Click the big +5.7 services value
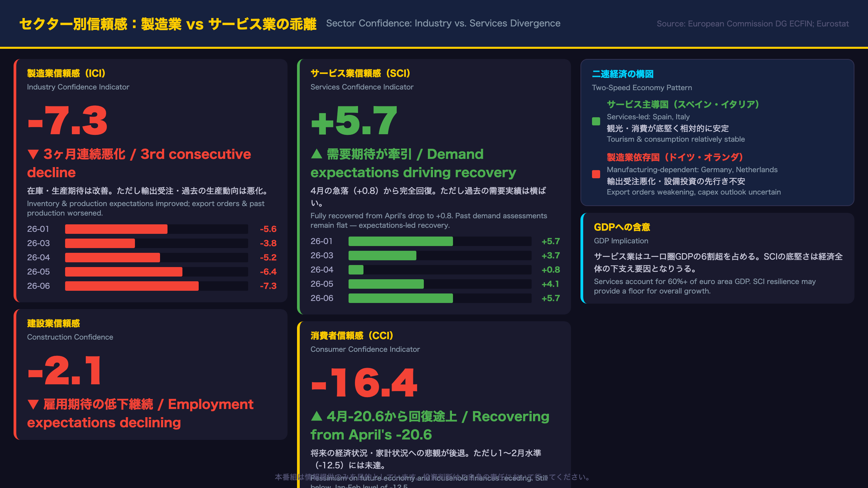 click(354, 120)
